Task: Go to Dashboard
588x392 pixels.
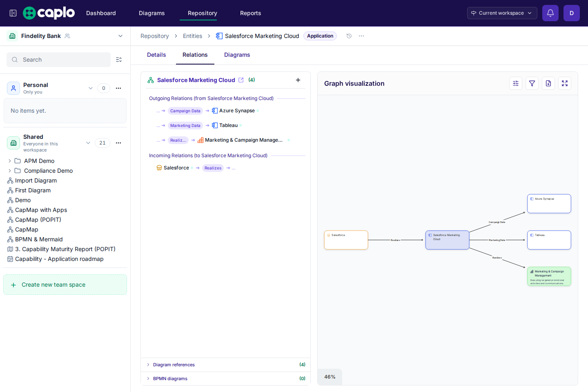Action: click(x=101, y=13)
